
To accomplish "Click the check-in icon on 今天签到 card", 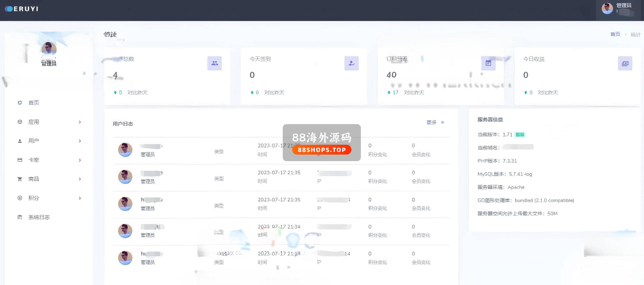I will [351, 63].
